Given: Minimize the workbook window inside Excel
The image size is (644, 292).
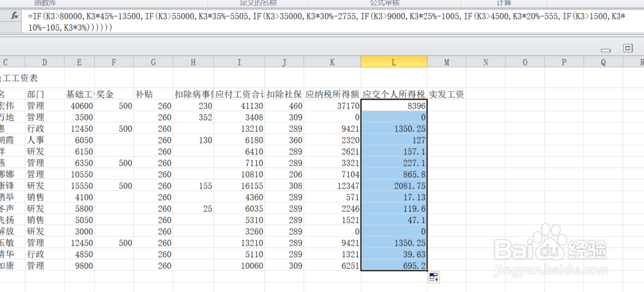Looking at the screenshot, I should point(605,50).
